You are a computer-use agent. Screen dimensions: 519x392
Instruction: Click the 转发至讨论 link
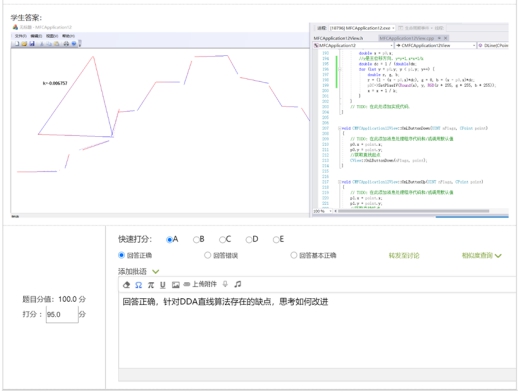[x=404, y=256]
